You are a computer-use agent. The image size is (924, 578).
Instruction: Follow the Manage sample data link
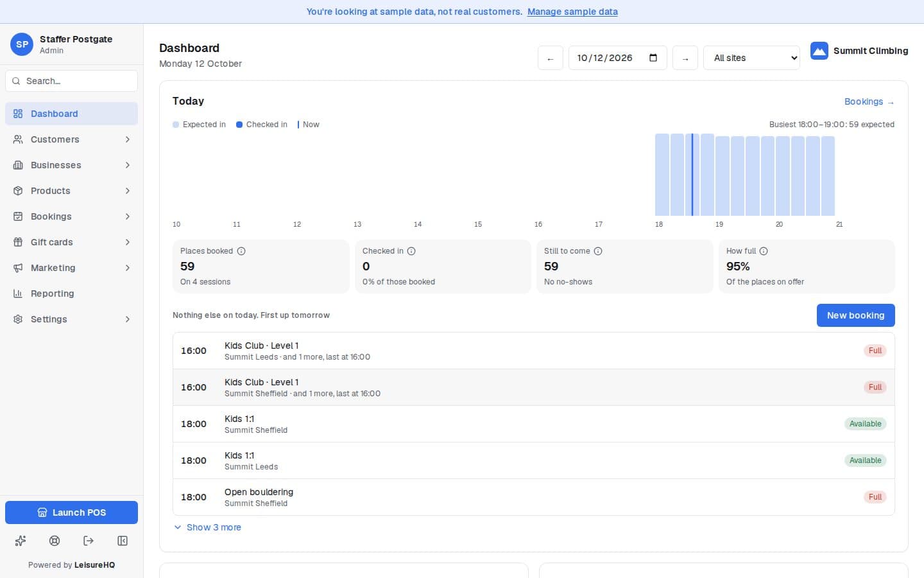pos(572,12)
